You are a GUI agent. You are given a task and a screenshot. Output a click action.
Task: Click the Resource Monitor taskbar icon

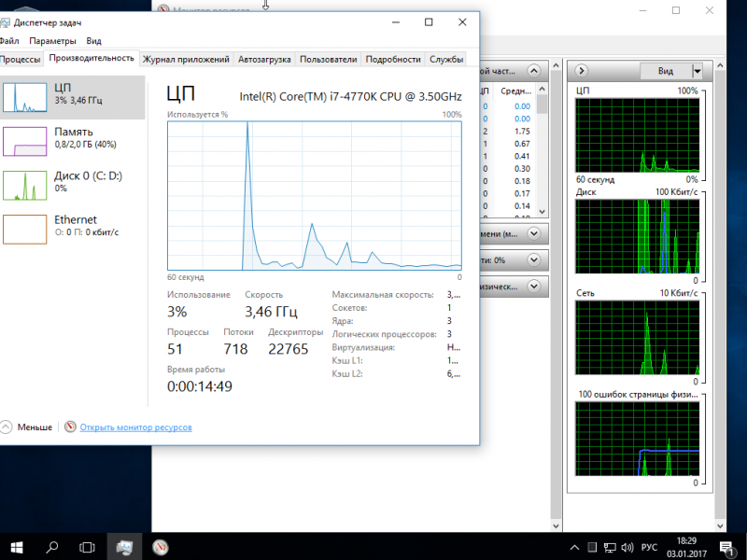tap(161, 547)
